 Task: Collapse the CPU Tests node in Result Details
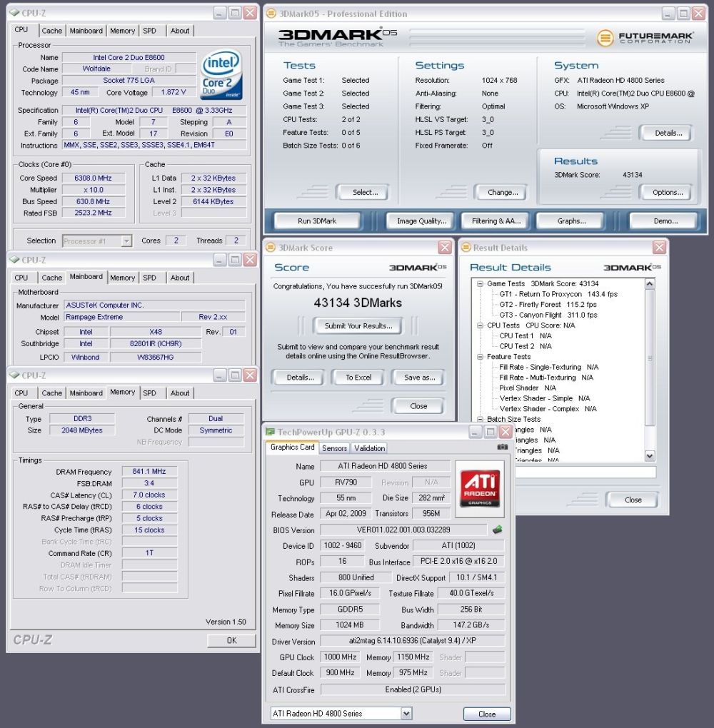click(480, 325)
